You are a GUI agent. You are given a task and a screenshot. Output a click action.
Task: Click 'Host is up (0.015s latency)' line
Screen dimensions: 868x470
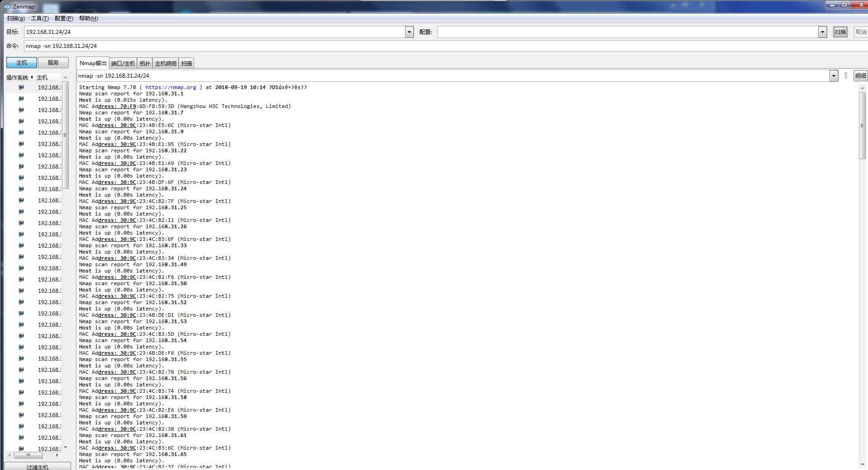(123, 100)
